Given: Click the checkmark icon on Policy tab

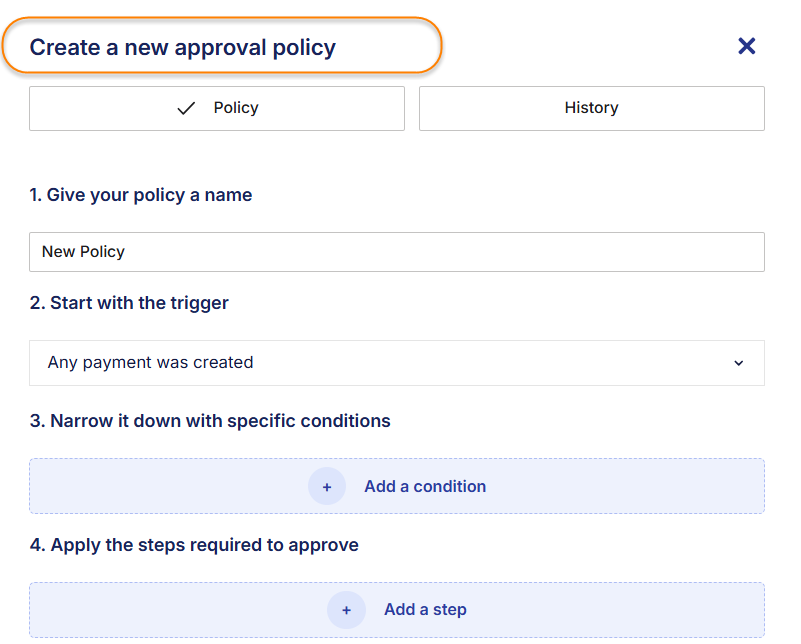Looking at the screenshot, I should pyautogui.click(x=186, y=108).
